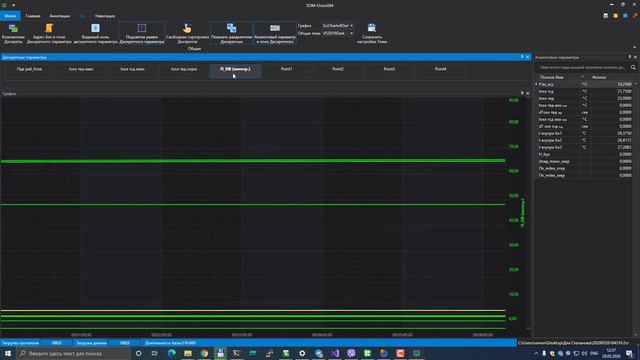
Task: Open Task View from the taskbar
Action: coord(155,353)
